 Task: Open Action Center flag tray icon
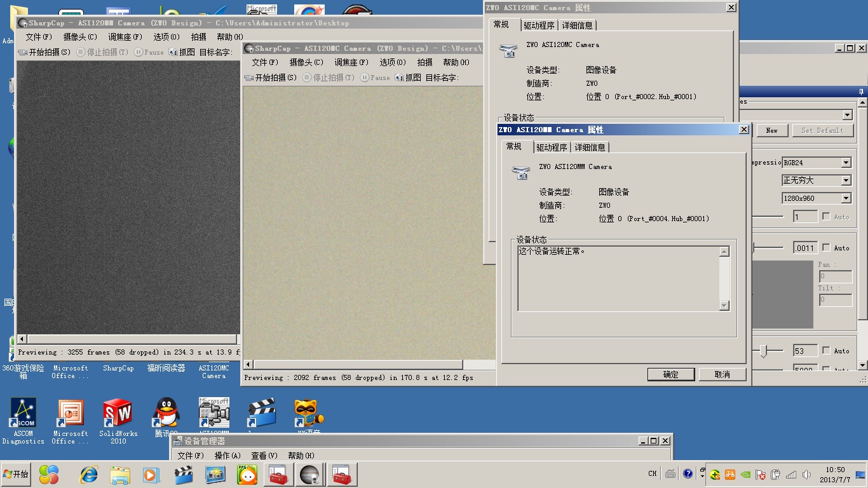pyautogui.click(x=761, y=474)
